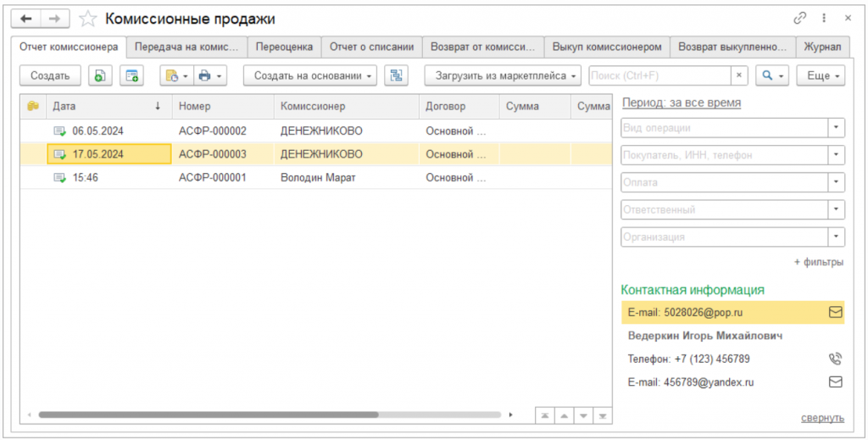
Task: Switch to Отчет о списании tab
Action: tap(372, 47)
